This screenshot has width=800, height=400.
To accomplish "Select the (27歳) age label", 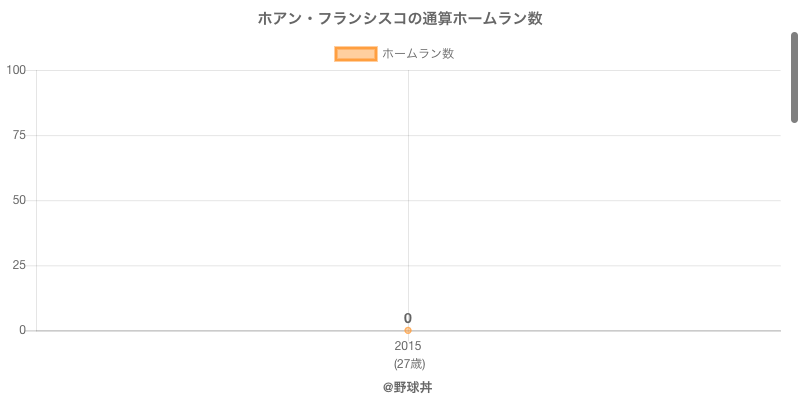I will click(x=409, y=363).
